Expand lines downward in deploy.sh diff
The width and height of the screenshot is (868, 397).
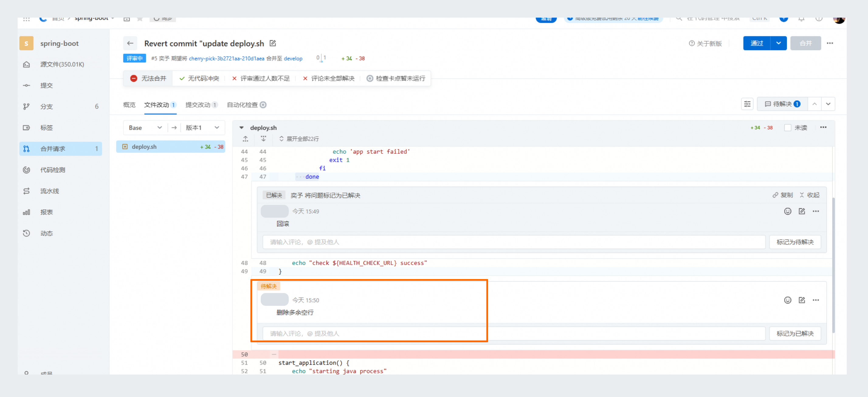(x=263, y=139)
